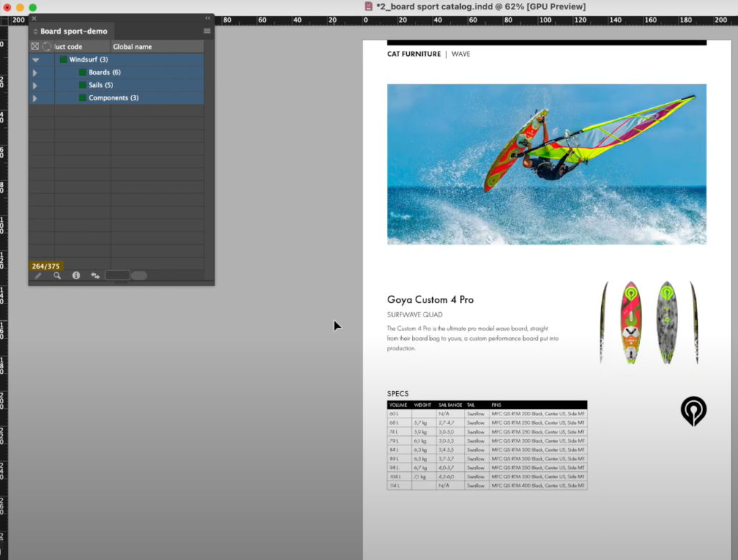Click the Goya Custom 4 Pro title
738x560 pixels.
pos(430,300)
